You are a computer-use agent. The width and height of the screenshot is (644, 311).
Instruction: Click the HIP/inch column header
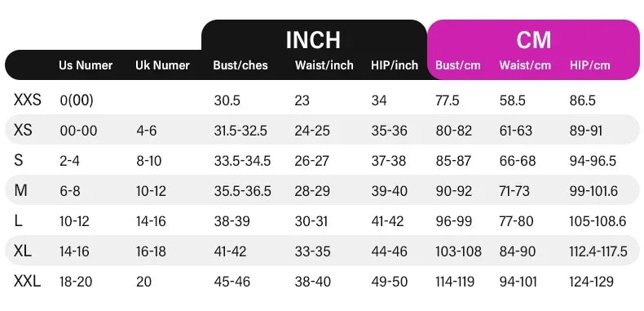click(x=395, y=65)
